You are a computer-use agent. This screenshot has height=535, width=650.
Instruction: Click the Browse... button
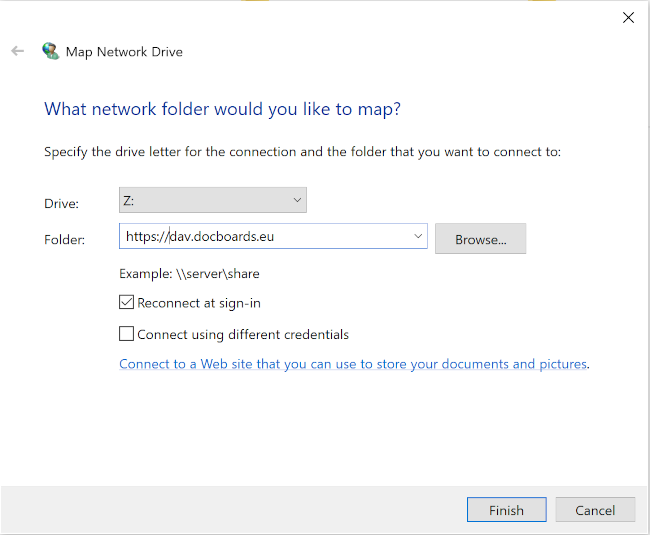click(x=480, y=239)
